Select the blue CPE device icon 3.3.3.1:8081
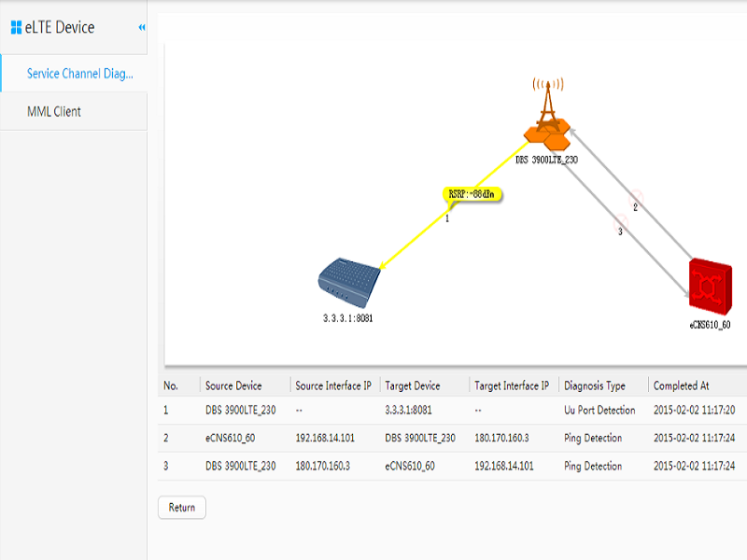The width and height of the screenshot is (747, 560). click(x=348, y=283)
